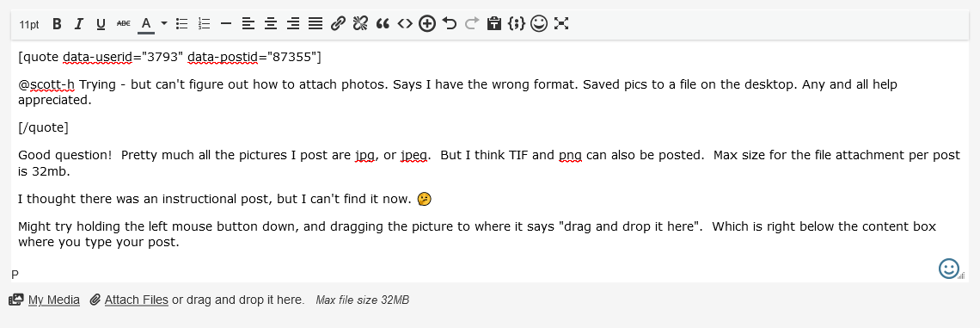Apply the current text color
The height and width of the screenshot is (328, 980).
click(x=146, y=24)
